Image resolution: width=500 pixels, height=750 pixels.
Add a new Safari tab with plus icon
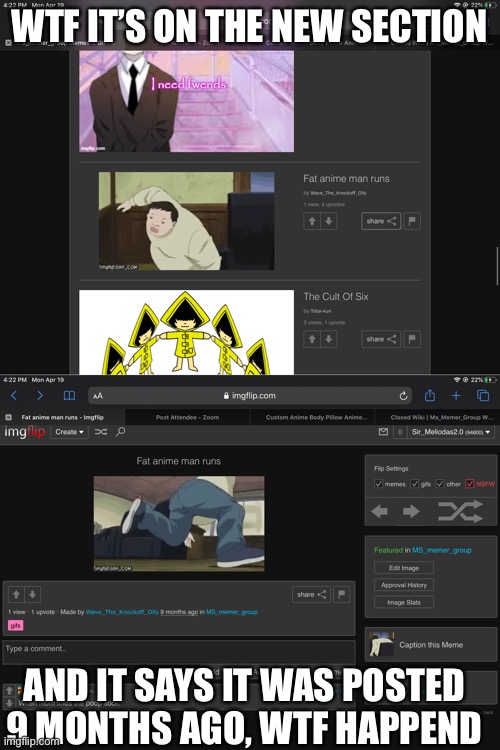[x=456, y=396]
